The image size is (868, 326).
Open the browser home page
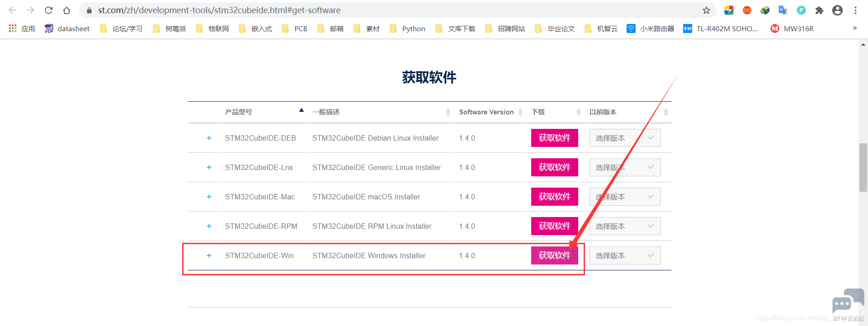point(67,10)
